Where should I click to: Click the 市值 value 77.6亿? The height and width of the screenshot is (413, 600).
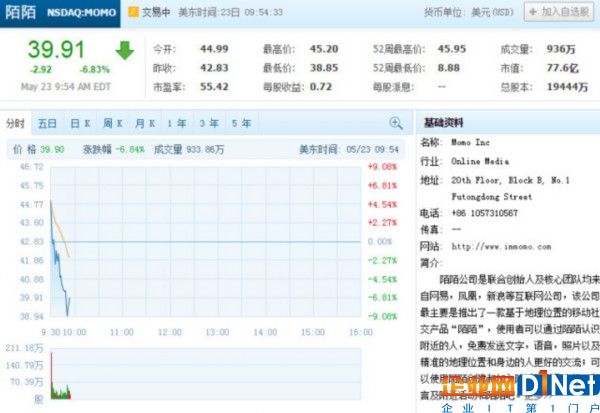pos(562,68)
